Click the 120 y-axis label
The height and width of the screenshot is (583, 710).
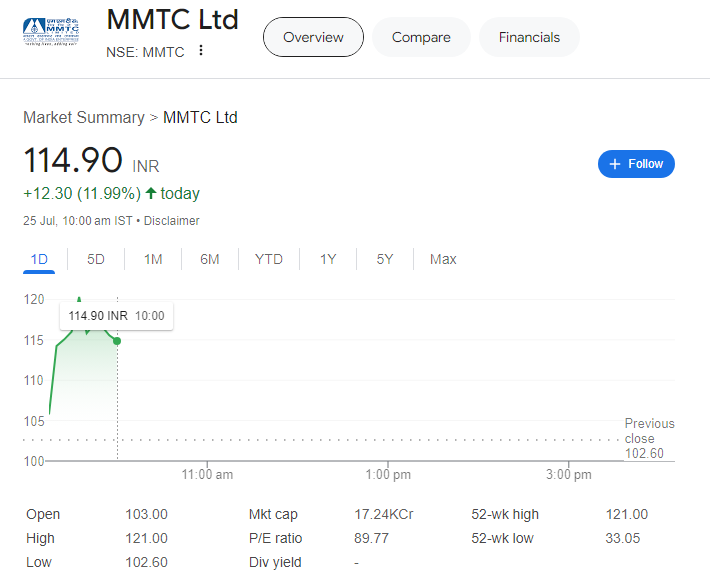pyautogui.click(x=34, y=300)
